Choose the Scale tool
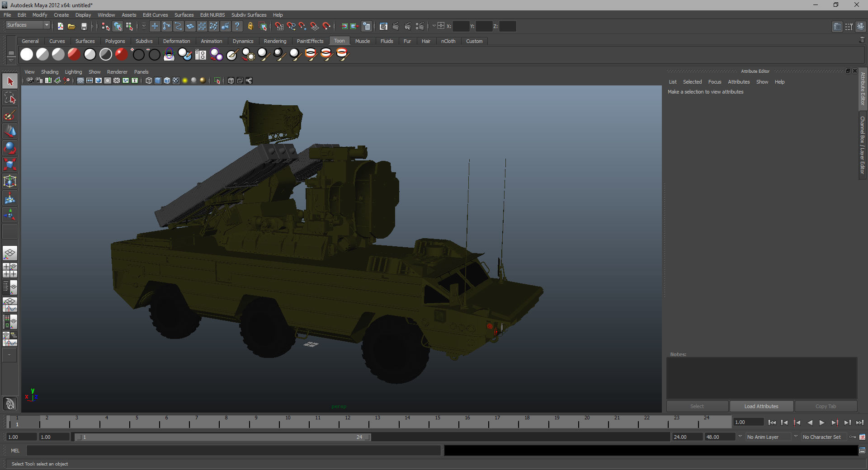The image size is (868, 470). (10, 165)
